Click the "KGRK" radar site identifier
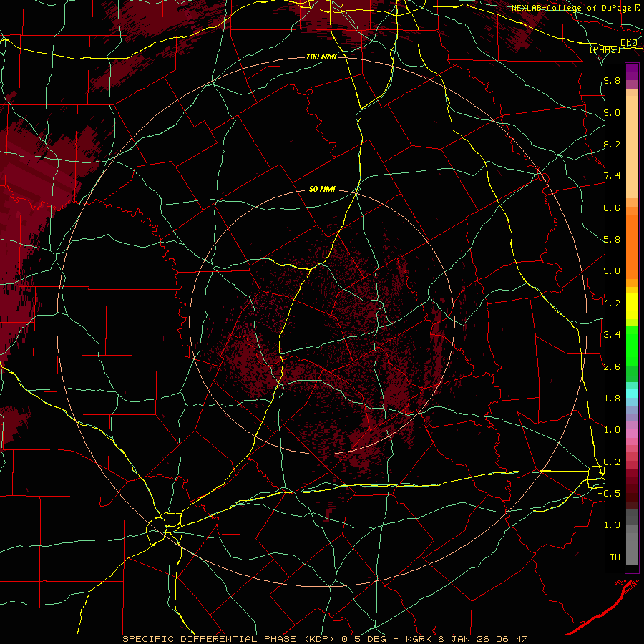 tap(419, 639)
